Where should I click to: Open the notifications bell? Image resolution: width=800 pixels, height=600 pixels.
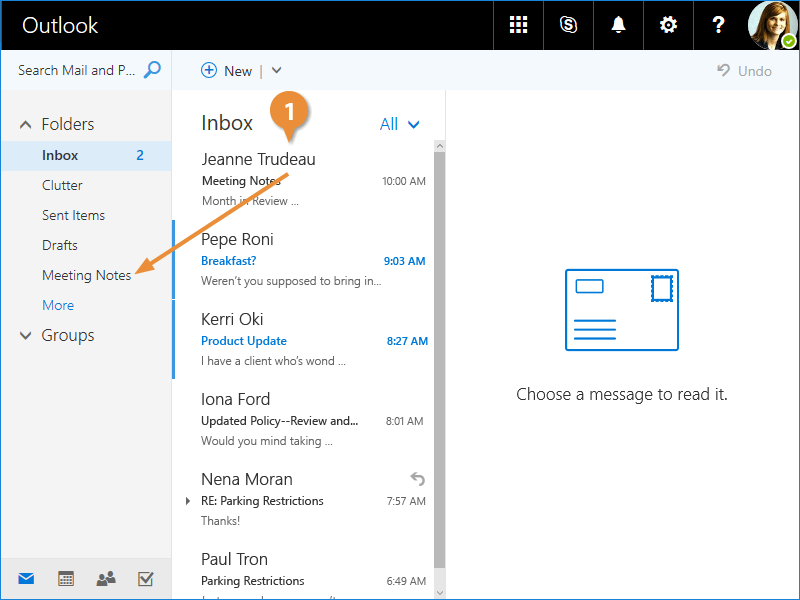618,25
